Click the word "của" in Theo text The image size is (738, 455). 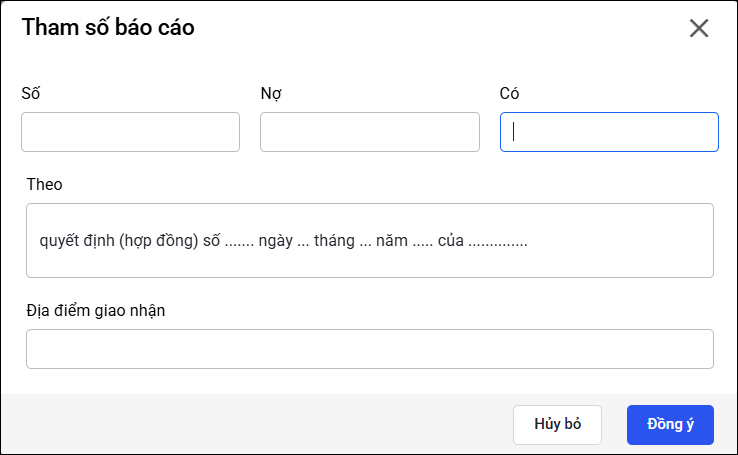(451, 241)
